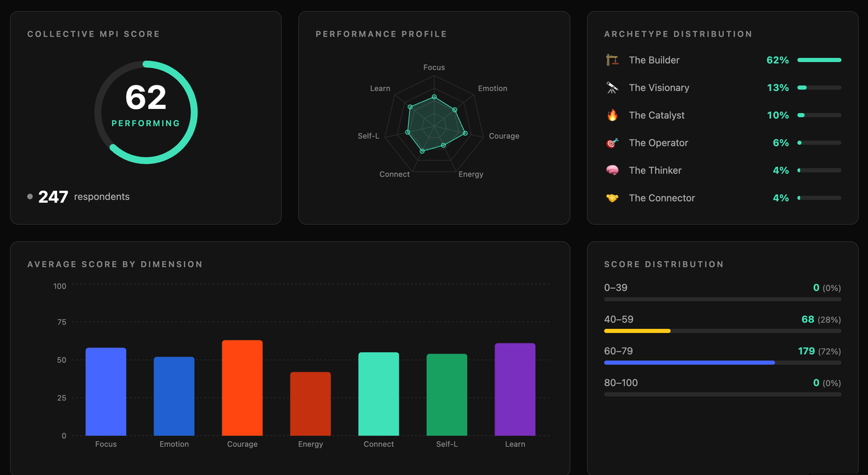Click the 68 (28%) count value
The height and width of the screenshot is (475, 868).
click(821, 319)
